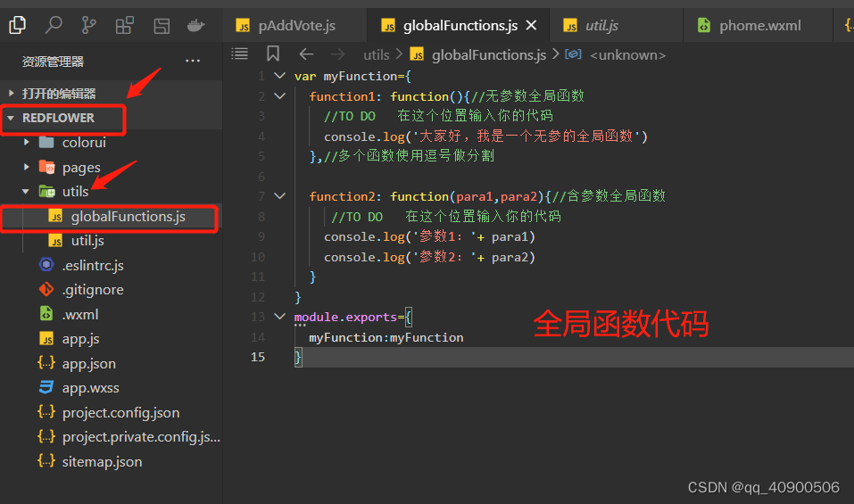854x504 pixels.
Task: Open the Search magnifier icon
Action: 54,25
